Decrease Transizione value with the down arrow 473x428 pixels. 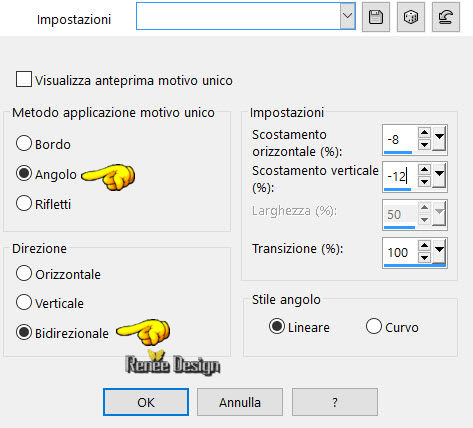pos(424,258)
